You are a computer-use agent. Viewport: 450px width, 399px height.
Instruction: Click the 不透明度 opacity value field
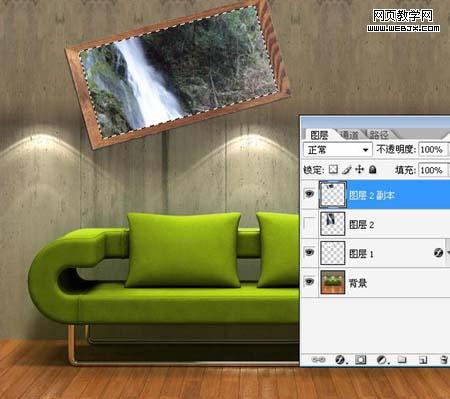[433, 149]
